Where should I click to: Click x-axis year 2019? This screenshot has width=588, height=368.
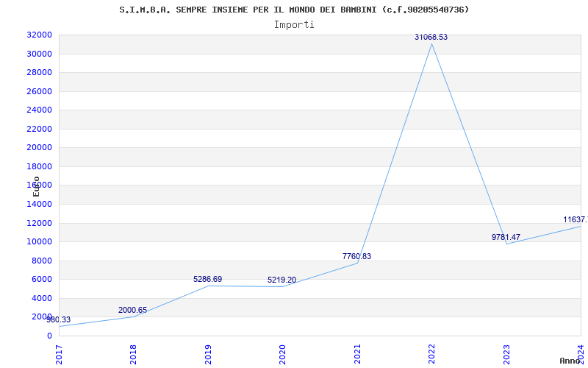click(x=208, y=355)
